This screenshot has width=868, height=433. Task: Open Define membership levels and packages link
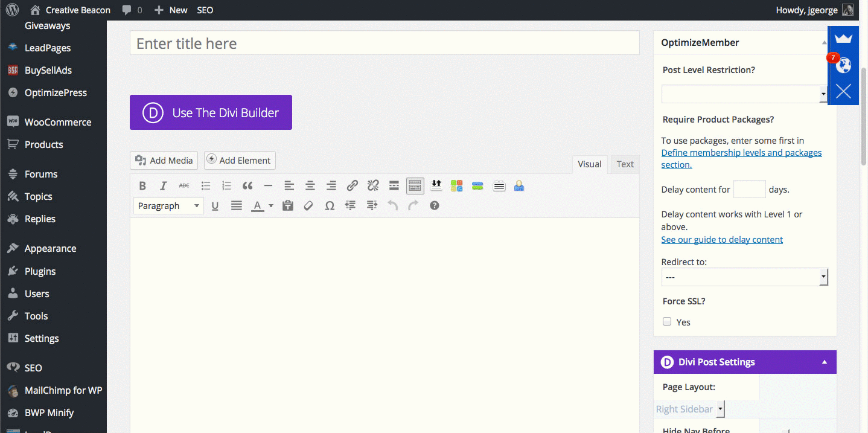tap(741, 152)
